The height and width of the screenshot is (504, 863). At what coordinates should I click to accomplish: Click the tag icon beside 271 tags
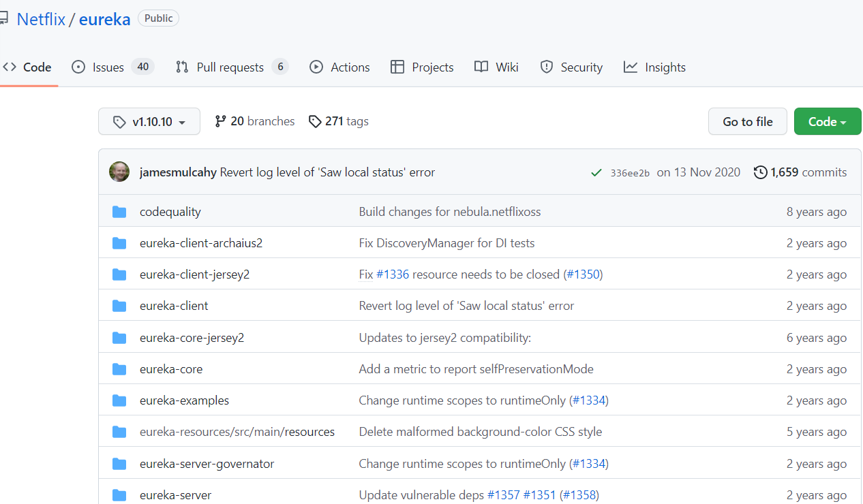(314, 121)
